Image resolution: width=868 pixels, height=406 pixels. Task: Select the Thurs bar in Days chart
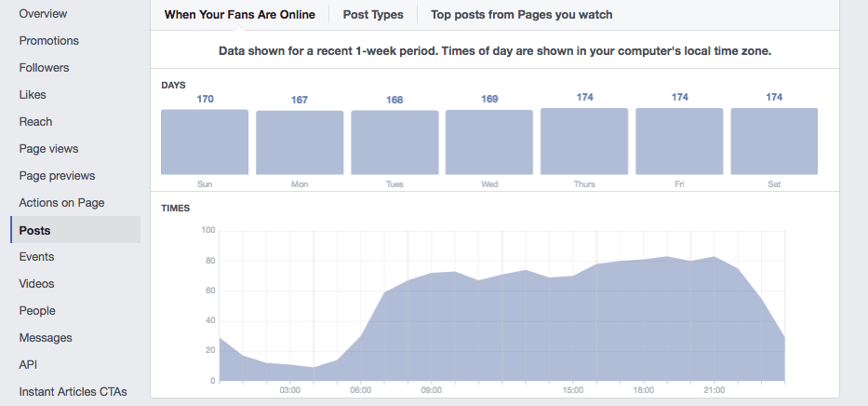(584, 142)
